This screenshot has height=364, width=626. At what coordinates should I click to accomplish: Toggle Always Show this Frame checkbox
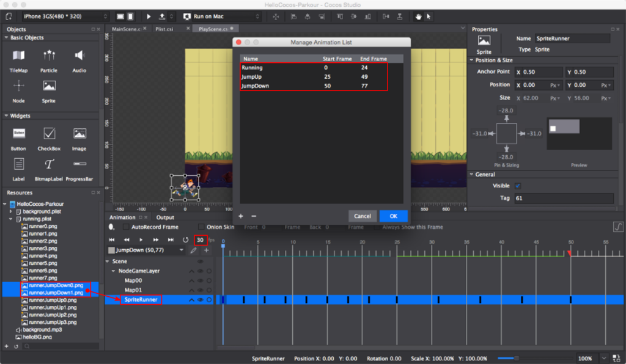[377, 227]
